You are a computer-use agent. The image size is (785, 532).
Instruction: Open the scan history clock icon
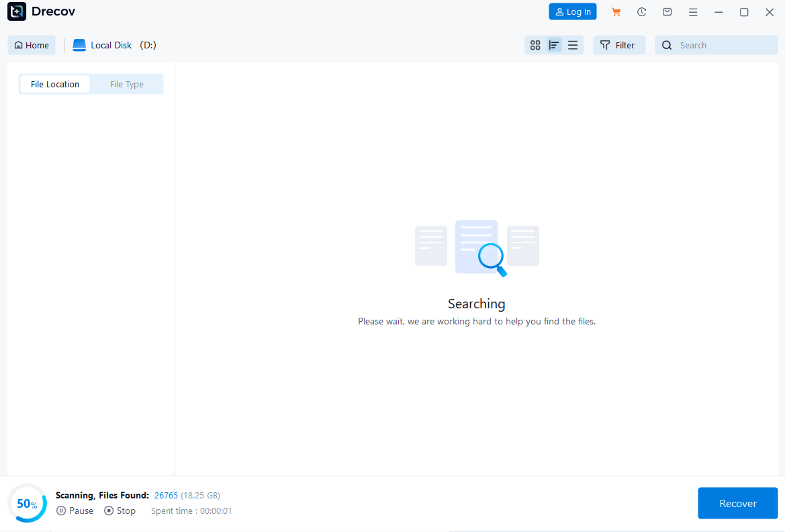(x=641, y=11)
